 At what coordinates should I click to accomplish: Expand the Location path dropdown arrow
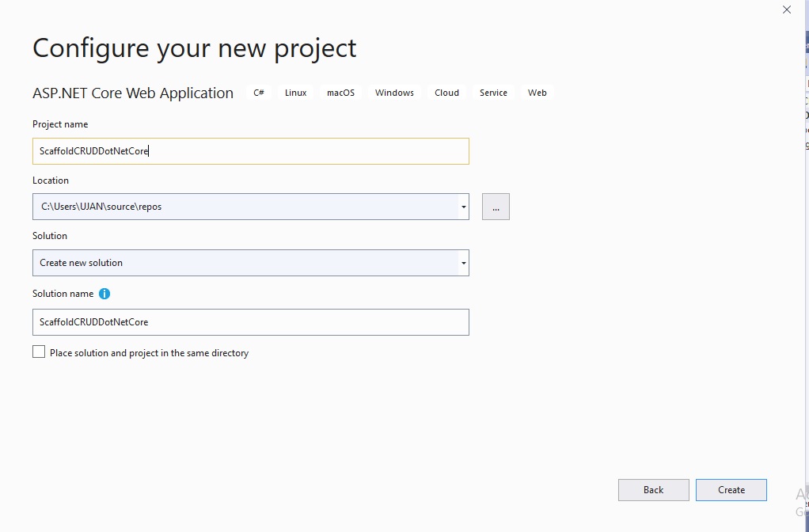(463, 207)
